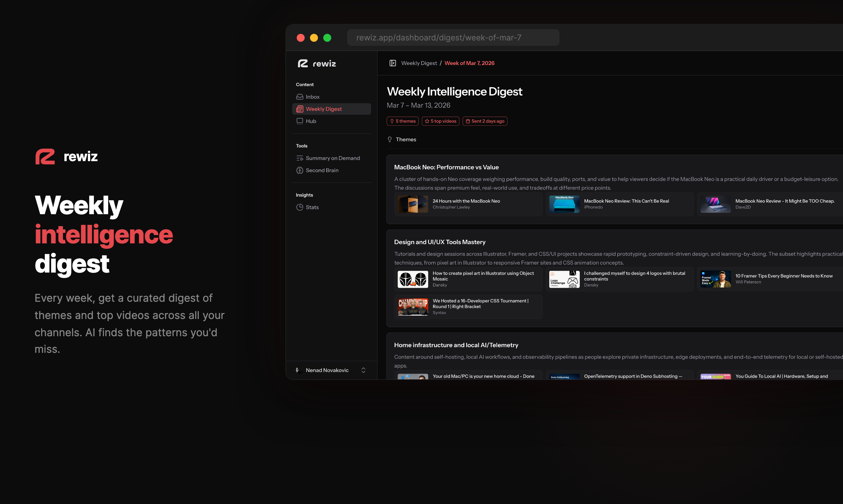
Task: Click the 5 themes badge
Action: click(403, 121)
